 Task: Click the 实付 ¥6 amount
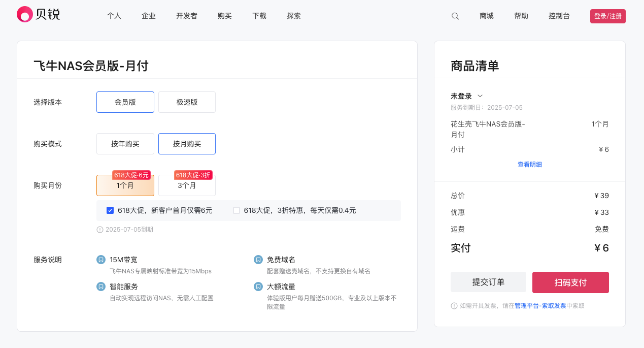point(601,248)
